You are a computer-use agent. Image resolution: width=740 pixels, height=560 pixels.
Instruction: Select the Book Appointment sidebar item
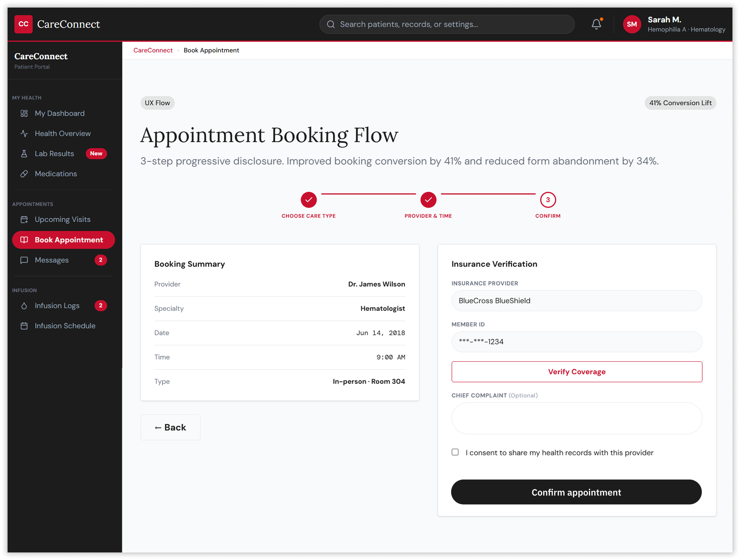coord(63,240)
